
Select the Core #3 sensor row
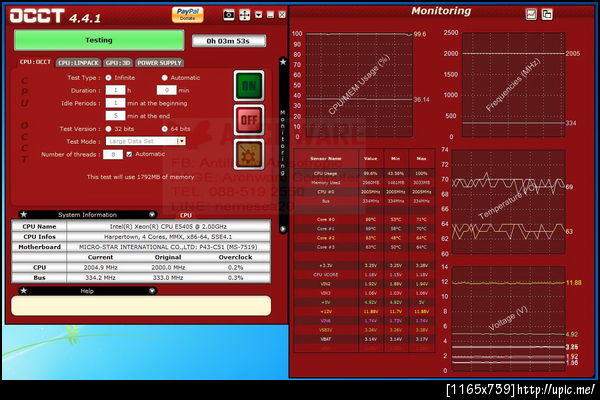coord(364,247)
